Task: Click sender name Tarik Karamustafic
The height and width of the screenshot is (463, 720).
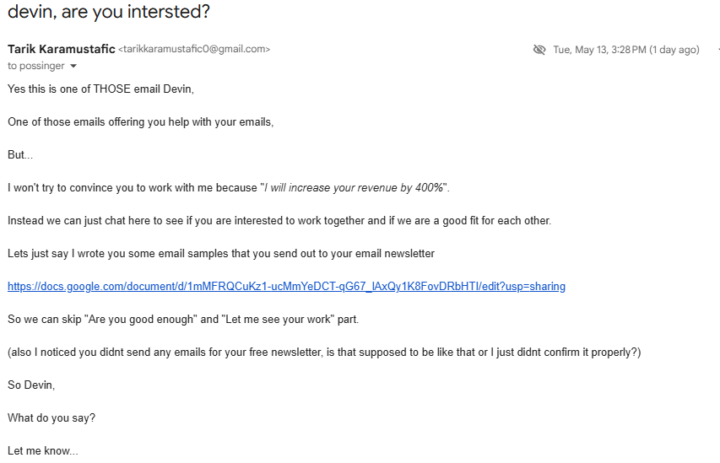Action: 60,49
